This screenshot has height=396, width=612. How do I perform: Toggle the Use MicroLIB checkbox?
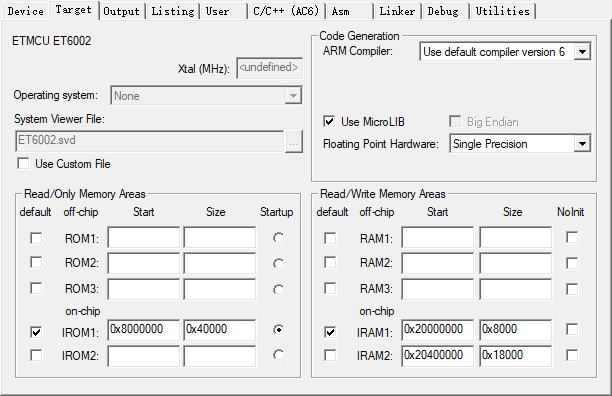point(329,121)
